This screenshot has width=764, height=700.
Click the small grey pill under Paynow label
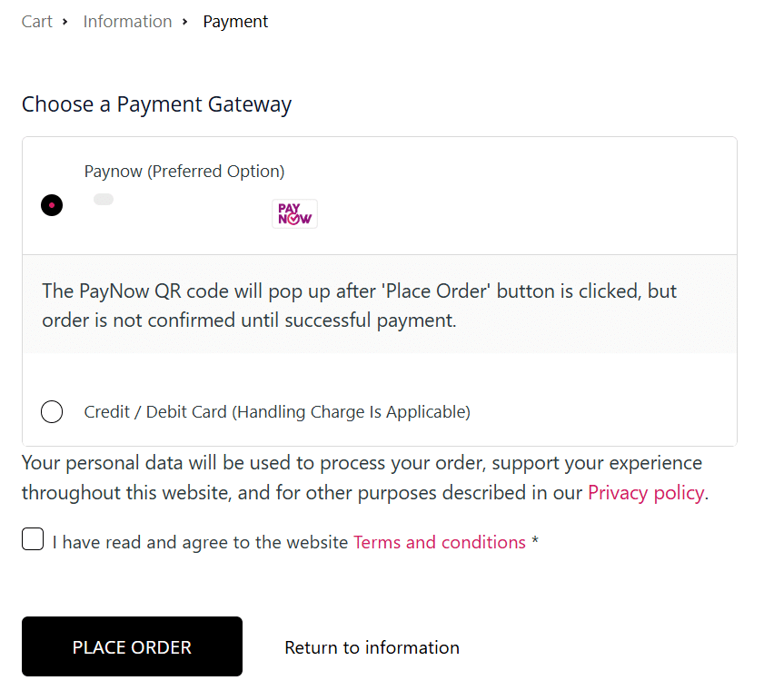pyautogui.click(x=104, y=199)
